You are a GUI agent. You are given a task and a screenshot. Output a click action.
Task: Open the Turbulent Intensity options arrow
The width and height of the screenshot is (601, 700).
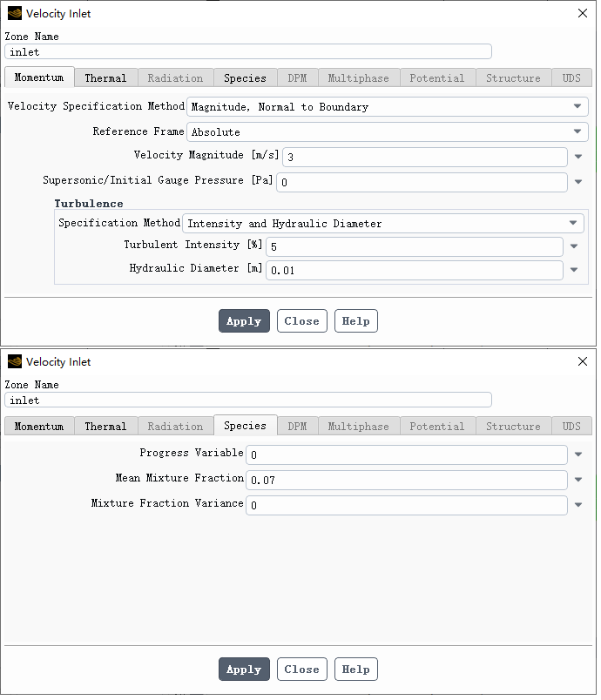pyautogui.click(x=574, y=246)
